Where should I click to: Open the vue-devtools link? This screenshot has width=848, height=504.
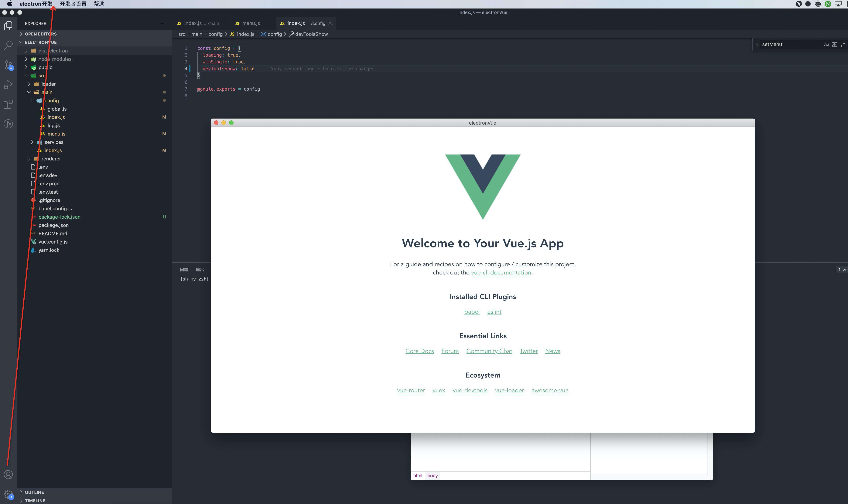point(470,390)
